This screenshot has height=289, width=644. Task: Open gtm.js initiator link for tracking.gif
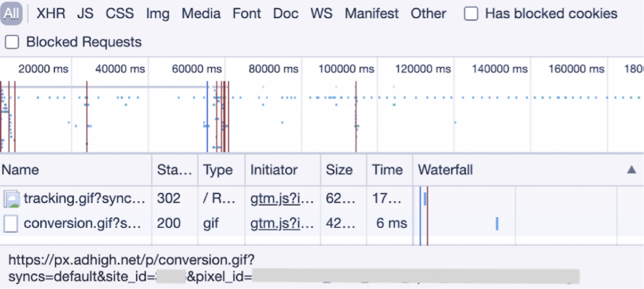283,199
